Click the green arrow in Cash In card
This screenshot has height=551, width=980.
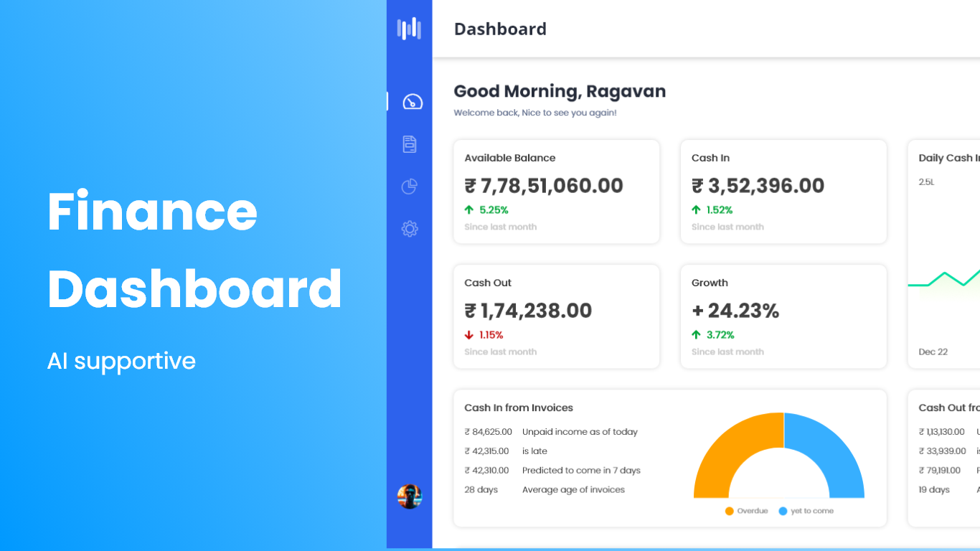[x=696, y=210]
